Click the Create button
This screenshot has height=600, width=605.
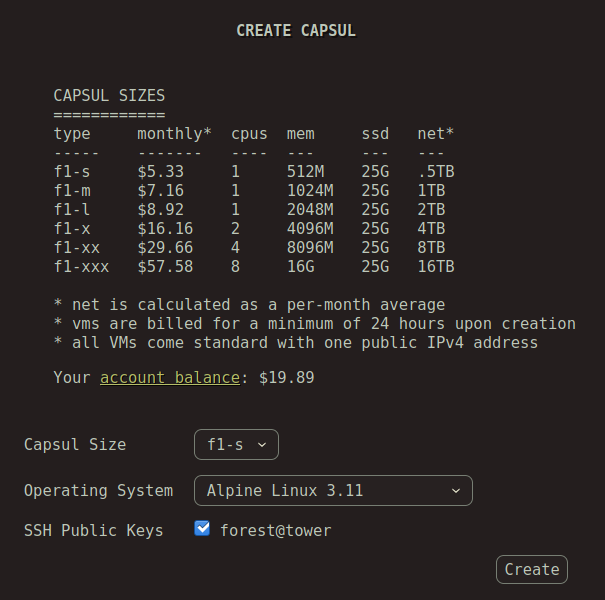coord(532,570)
